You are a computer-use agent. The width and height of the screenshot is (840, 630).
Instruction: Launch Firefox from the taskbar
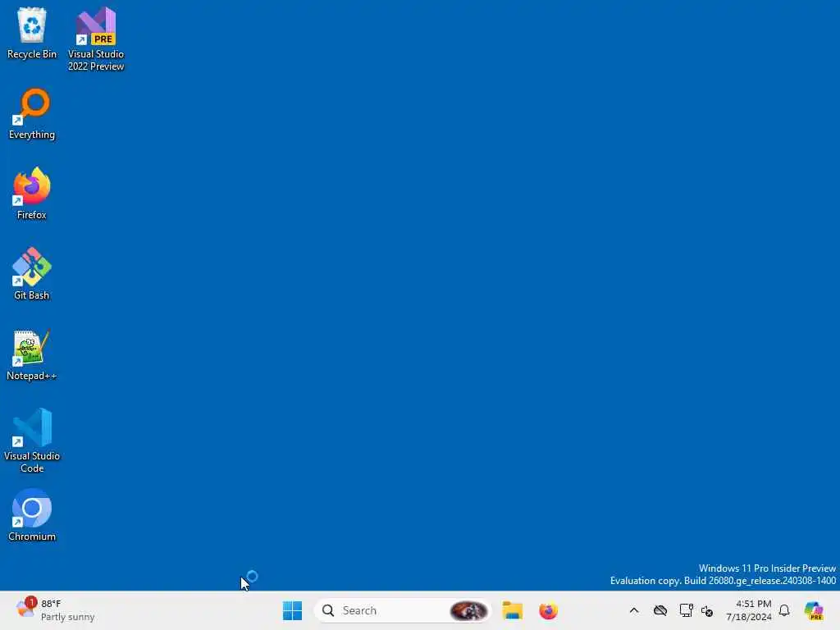tap(548, 610)
